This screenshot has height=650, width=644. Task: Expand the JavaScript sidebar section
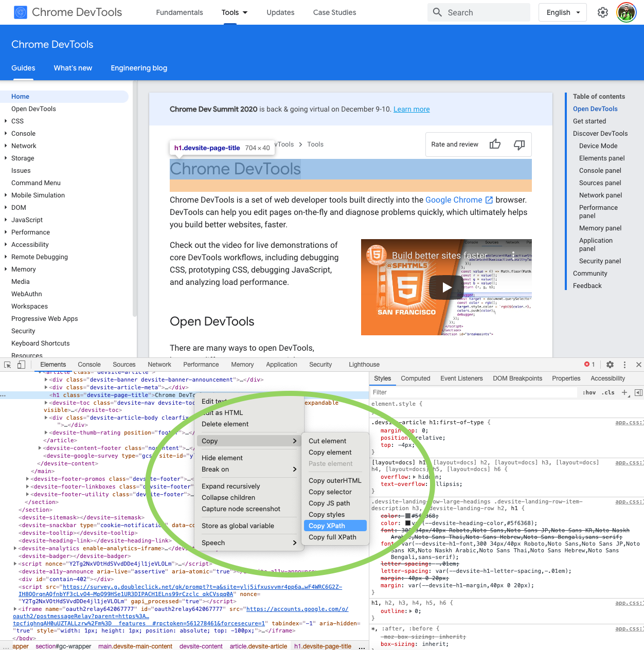pos(6,220)
